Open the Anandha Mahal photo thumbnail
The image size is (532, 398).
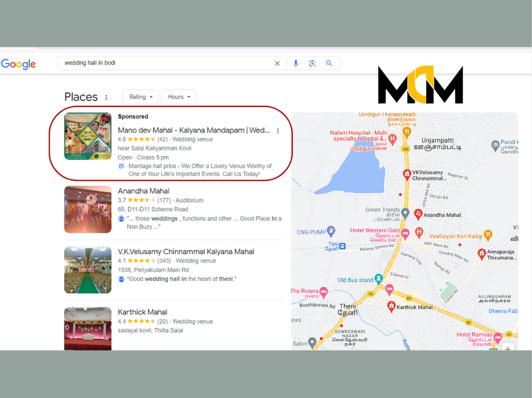pyautogui.click(x=88, y=209)
